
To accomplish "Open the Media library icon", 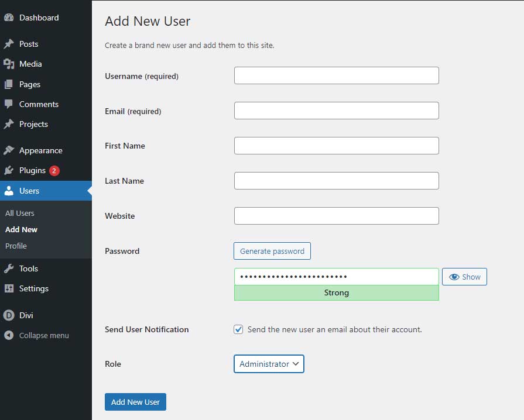I will [10, 64].
